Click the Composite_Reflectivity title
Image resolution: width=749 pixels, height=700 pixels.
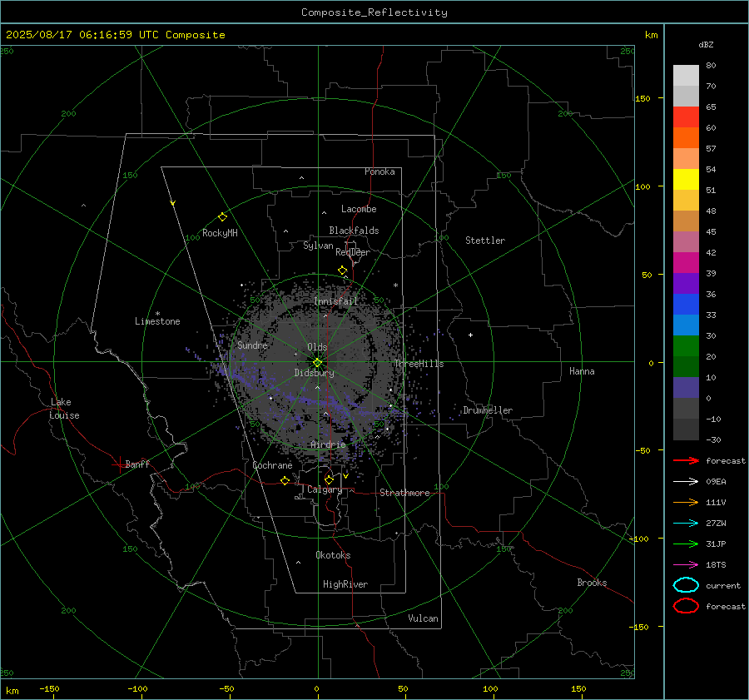coord(374,12)
